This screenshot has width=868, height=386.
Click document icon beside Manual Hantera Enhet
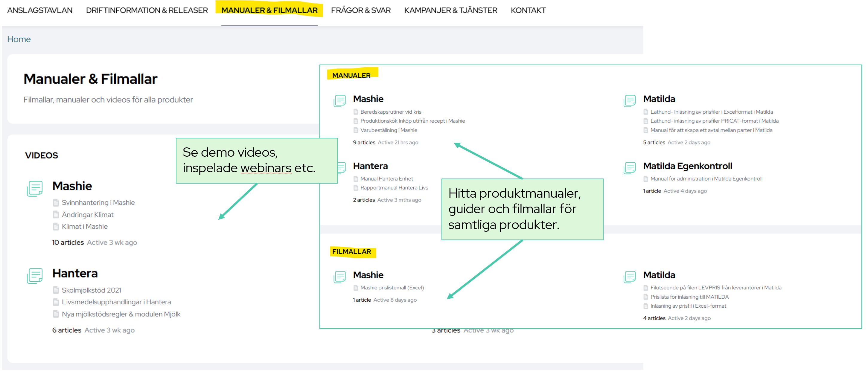point(356,178)
